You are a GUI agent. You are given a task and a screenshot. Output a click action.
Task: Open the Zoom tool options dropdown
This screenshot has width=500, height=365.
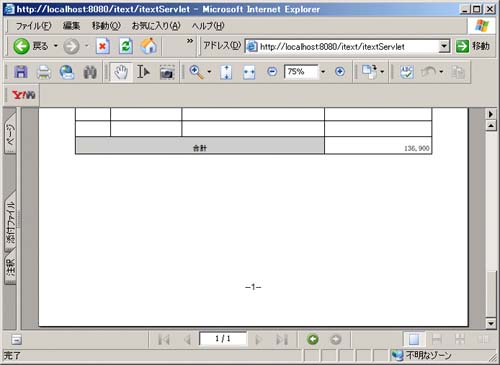209,72
